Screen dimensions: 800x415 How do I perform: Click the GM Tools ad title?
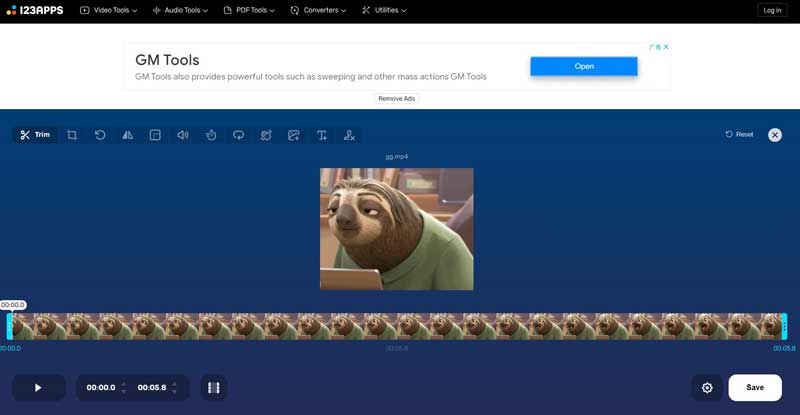point(167,60)
